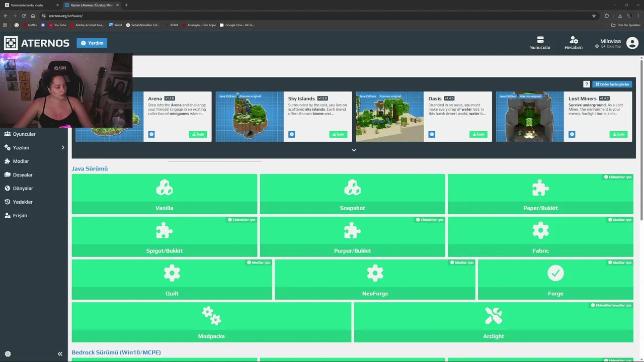Open YouTube bookmark
The height and width of the screenshot is (362, 644).
click(58, 25)
